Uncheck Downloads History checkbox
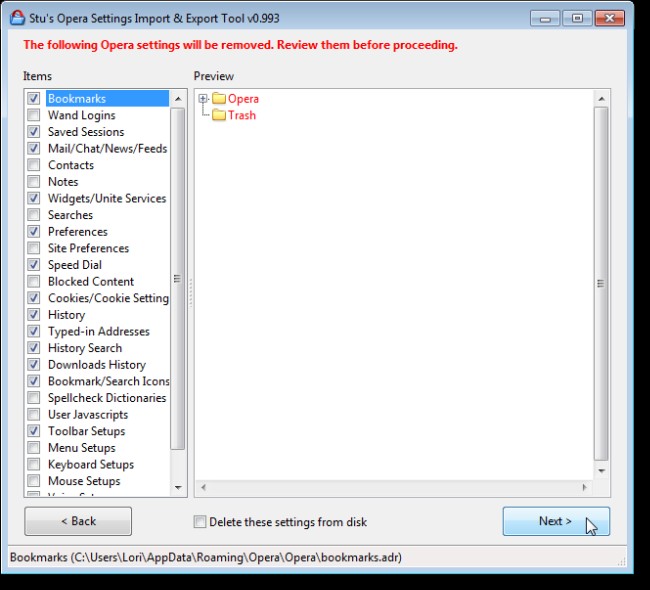Screen dimensions: 650x590 click(34, 364)
